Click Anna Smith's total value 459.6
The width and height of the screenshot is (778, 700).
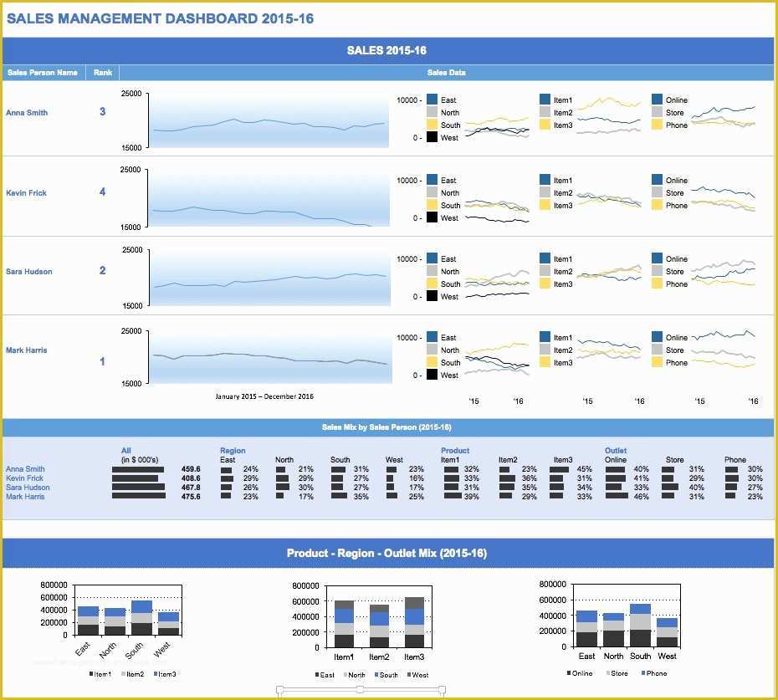[x=191, y=469]
